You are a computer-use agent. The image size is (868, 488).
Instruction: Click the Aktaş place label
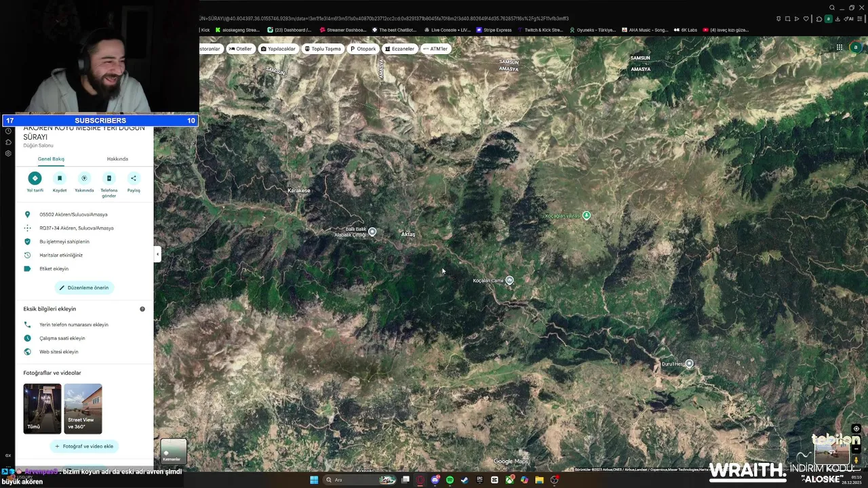408,235
